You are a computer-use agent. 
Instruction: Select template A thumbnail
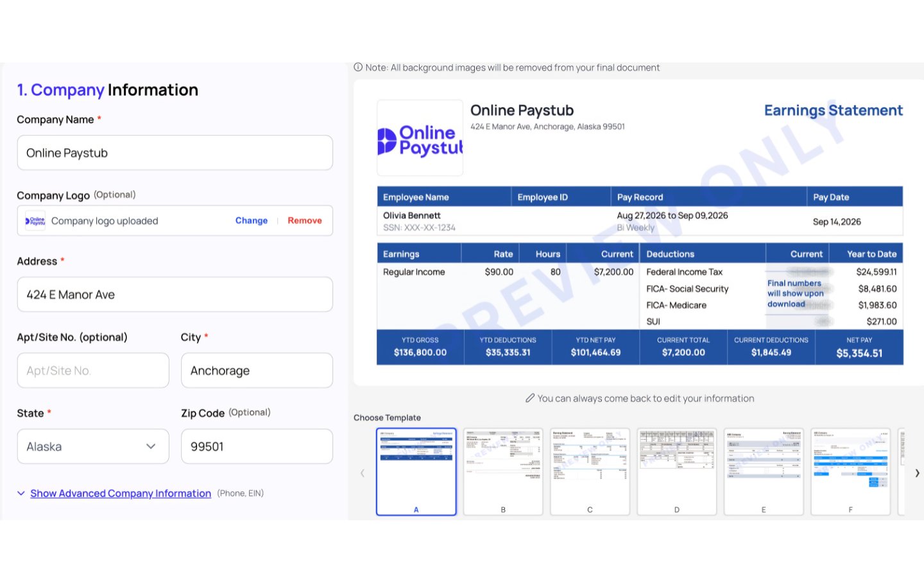416,471
